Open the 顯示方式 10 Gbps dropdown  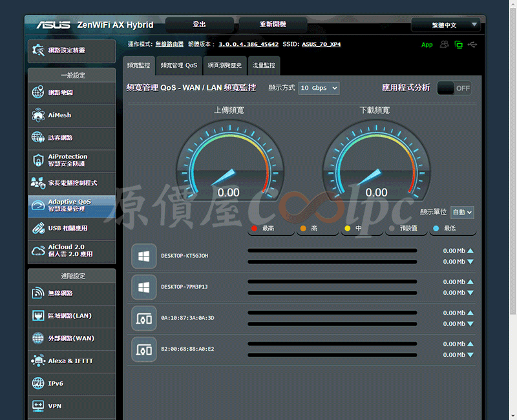(319, 88)
